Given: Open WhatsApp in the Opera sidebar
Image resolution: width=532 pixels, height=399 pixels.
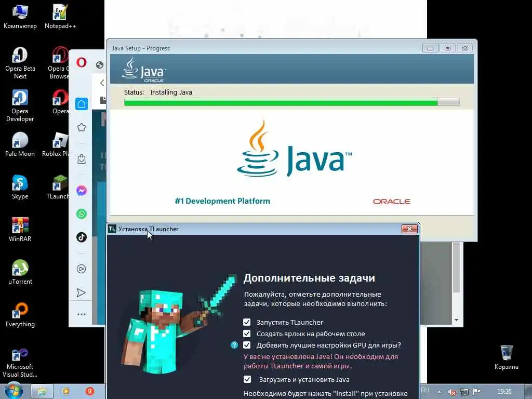Looking at the screenshot, I should (x=82, y=214).
